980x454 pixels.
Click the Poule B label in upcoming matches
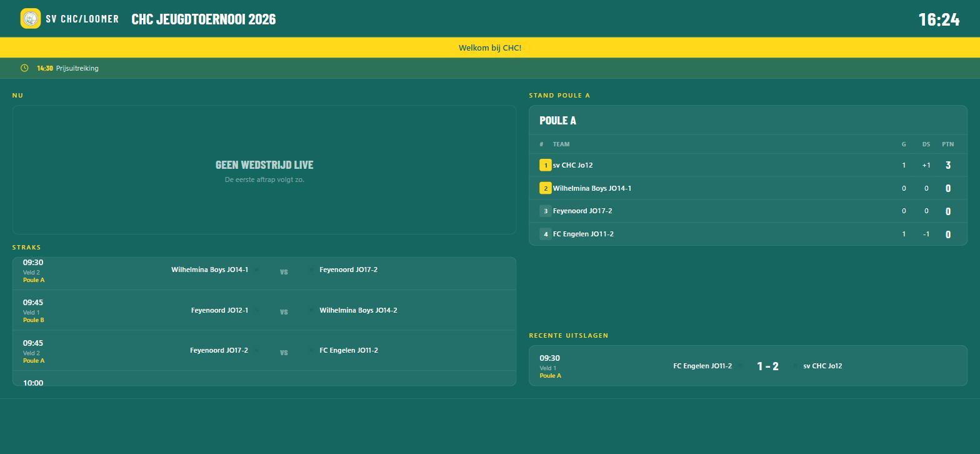pos(34,320)
